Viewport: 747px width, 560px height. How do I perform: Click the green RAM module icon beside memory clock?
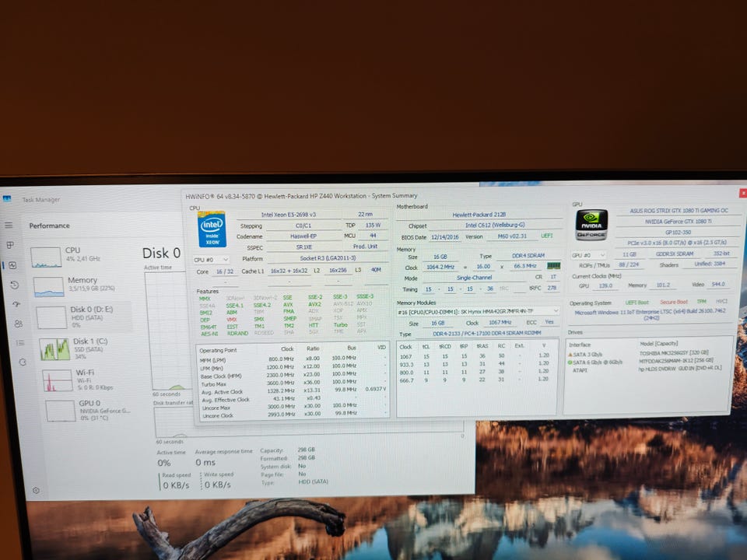pos(553,266)
